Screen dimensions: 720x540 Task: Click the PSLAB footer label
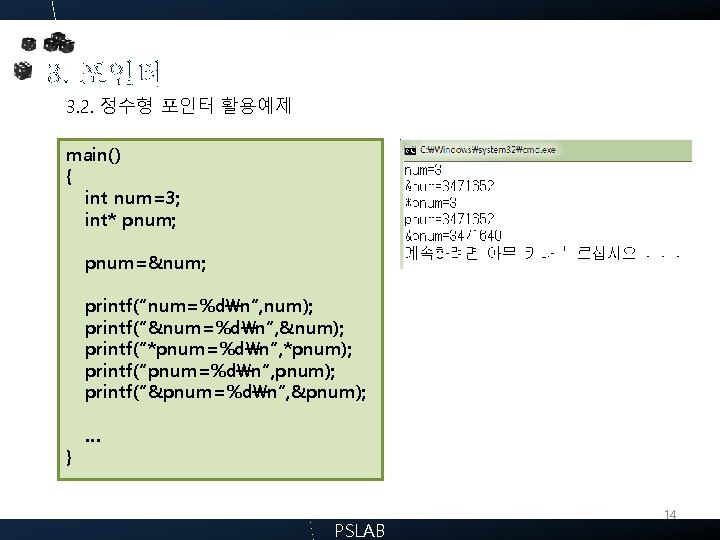pos(360,530)
